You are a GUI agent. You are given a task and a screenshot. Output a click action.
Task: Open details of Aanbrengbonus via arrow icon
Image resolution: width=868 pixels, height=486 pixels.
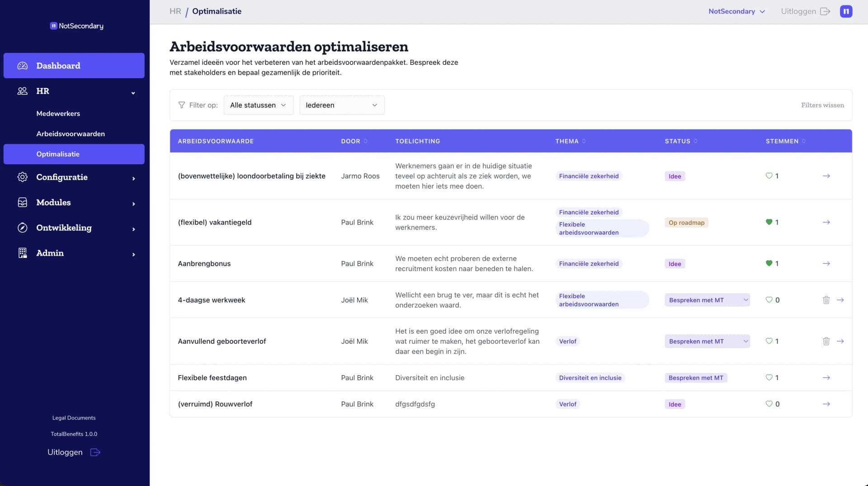[x=826, y=263]
